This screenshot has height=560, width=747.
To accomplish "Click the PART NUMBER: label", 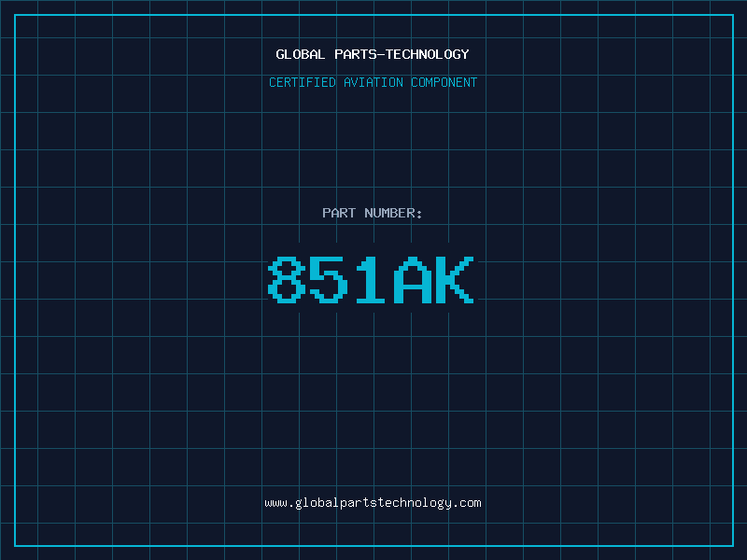I will 373,213.
